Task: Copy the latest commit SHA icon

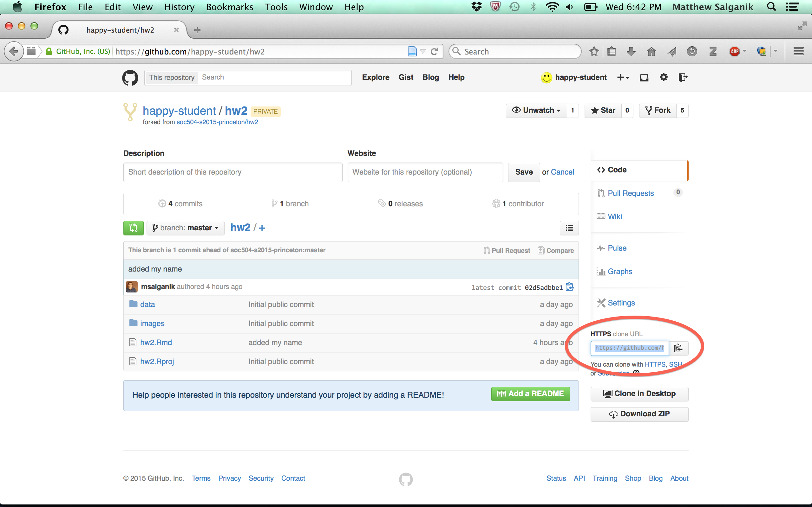Action: pyautogui.click(x=569, y=287)
